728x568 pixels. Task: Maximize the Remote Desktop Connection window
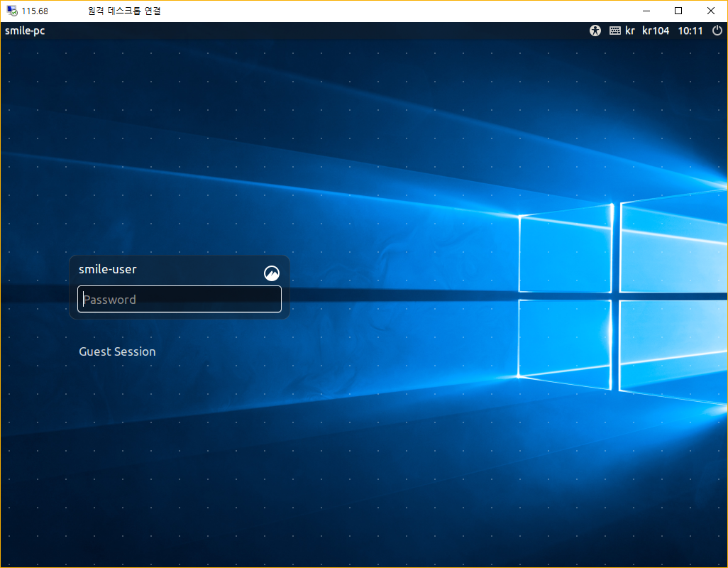[678, 11]
